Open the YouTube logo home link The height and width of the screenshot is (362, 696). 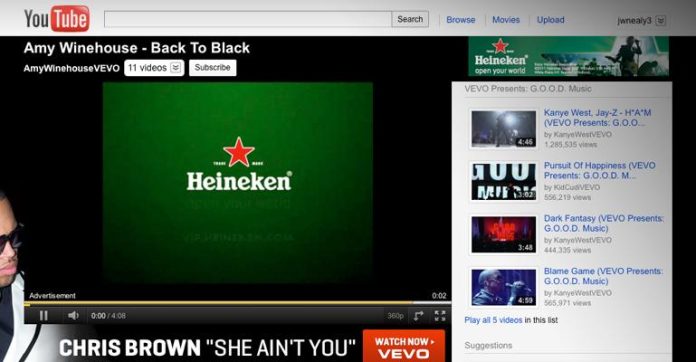(57, 19)
